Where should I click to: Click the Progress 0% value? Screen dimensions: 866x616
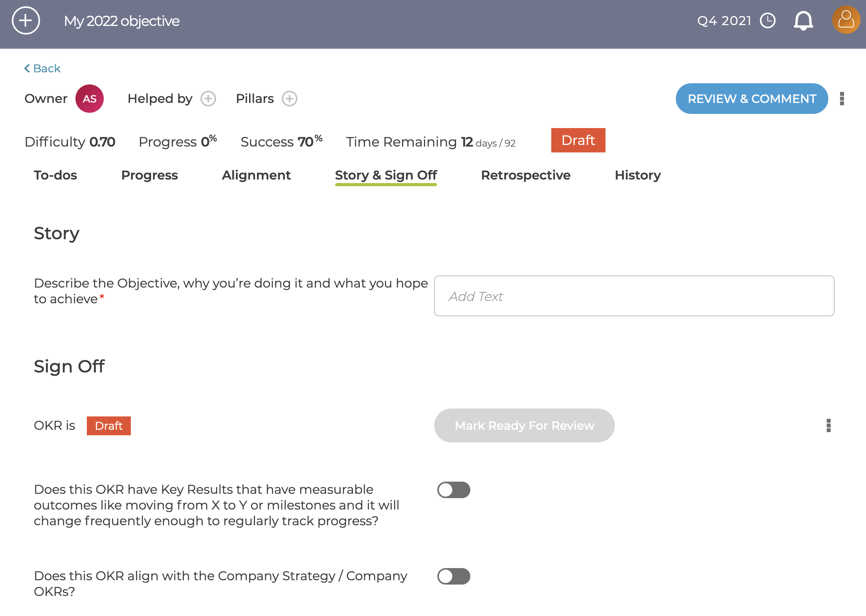tap(178, 141)
